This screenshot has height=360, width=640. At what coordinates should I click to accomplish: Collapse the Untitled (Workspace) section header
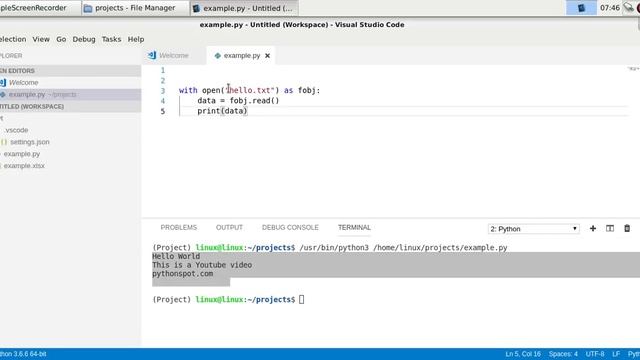70,107
